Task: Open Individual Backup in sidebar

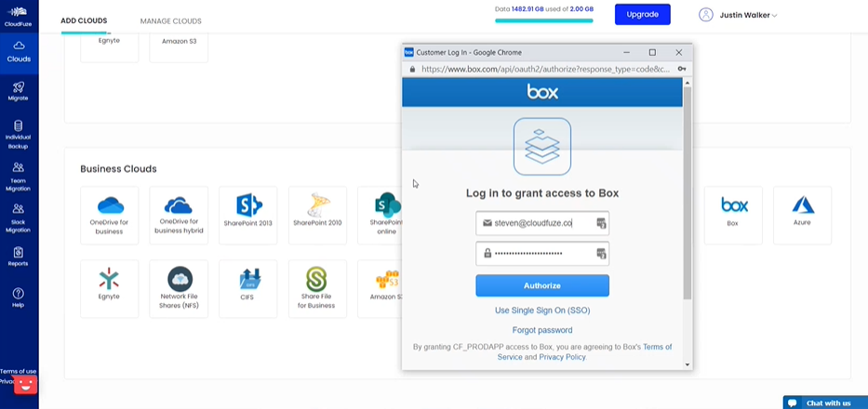Action: click(19, 135)
